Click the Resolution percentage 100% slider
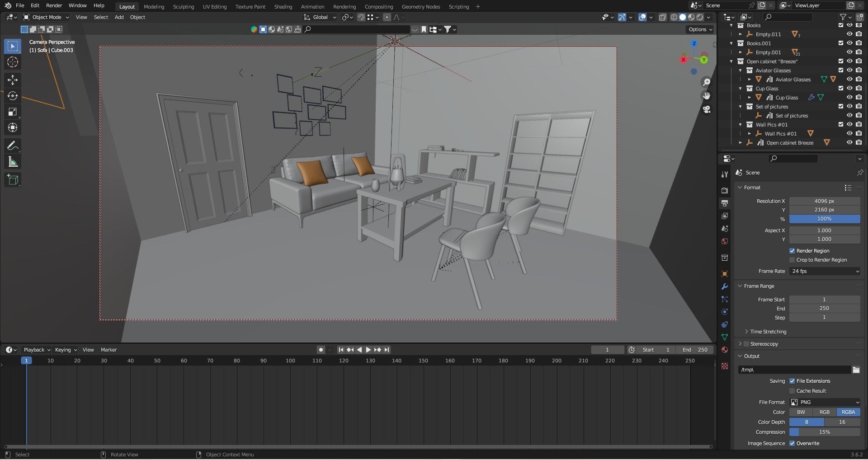 pos(825,219)
